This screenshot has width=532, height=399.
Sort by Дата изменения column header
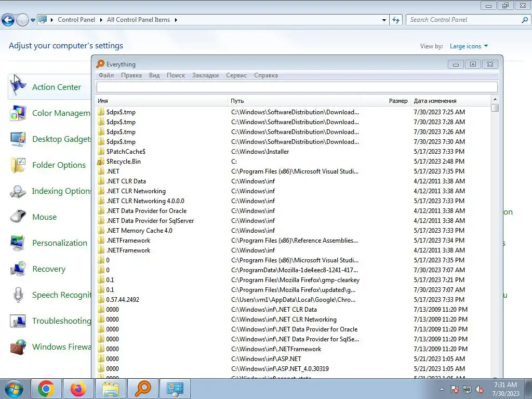tap(450, 101)
